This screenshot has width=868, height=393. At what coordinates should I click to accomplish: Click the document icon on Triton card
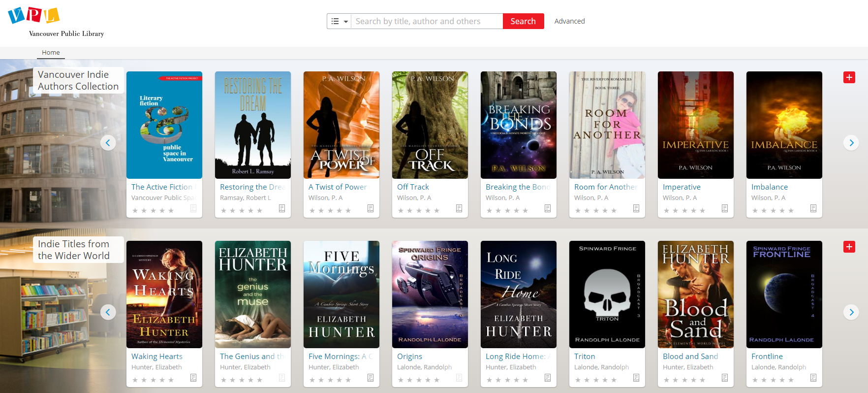pos(636,378)
